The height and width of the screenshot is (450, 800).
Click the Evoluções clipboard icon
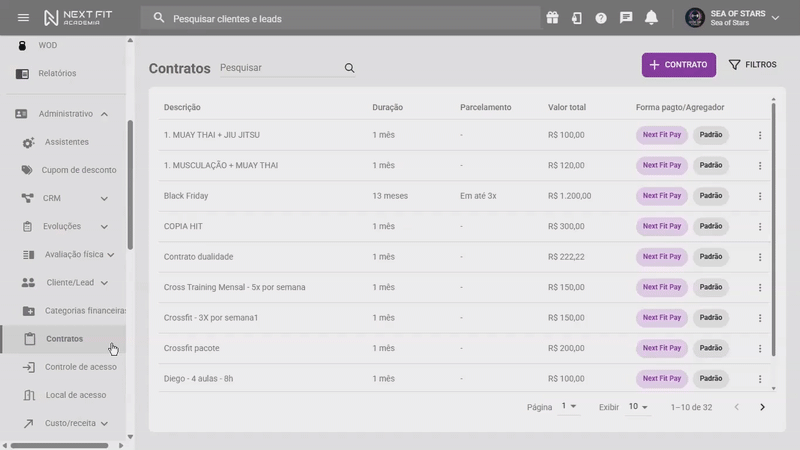28,226
